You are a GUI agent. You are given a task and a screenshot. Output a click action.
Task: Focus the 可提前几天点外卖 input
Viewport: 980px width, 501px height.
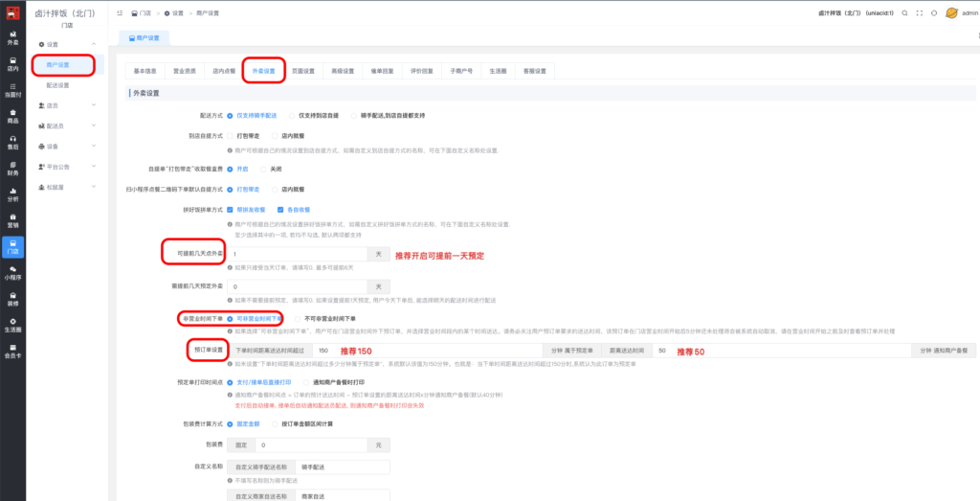(x=298, y=254)
